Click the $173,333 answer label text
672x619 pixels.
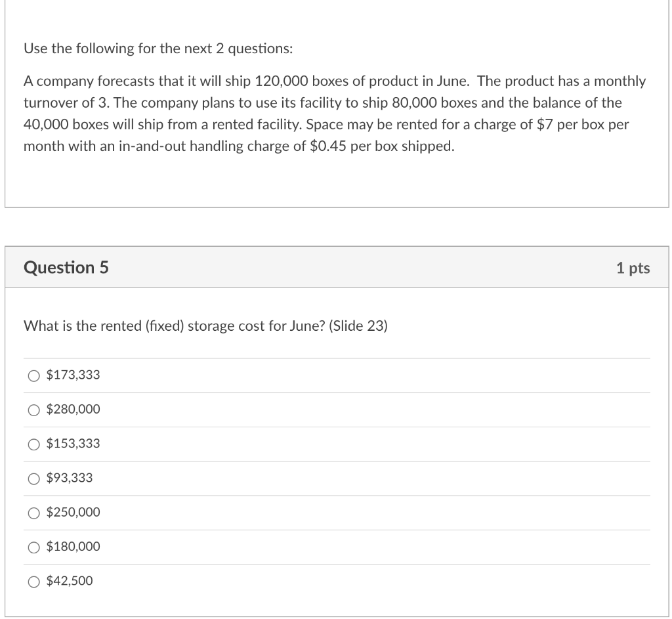(x=72, y=375)
